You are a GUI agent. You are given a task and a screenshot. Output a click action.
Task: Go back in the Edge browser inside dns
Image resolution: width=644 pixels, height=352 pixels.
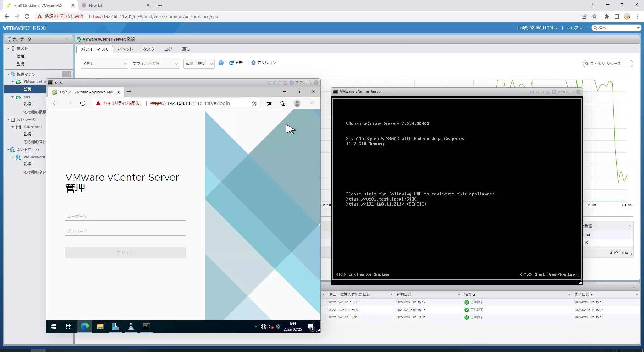pos(55,103)
